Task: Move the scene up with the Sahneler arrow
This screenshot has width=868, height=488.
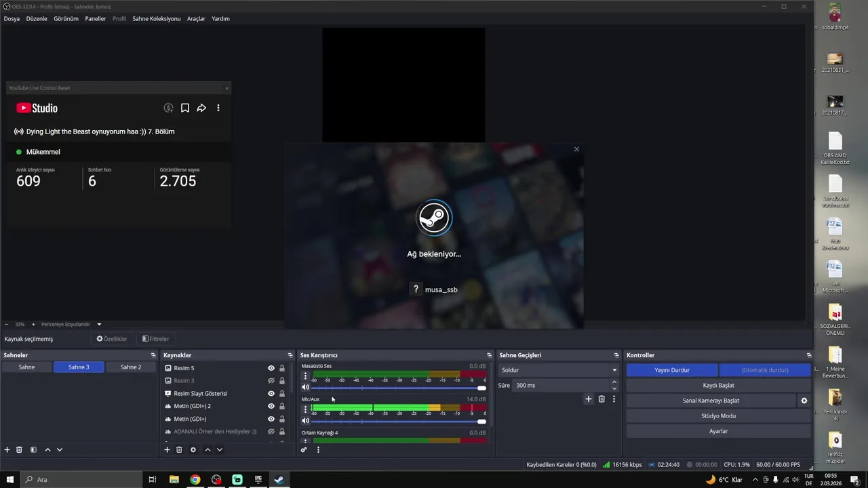Action: pyautogui.click(x=47, y=449)
